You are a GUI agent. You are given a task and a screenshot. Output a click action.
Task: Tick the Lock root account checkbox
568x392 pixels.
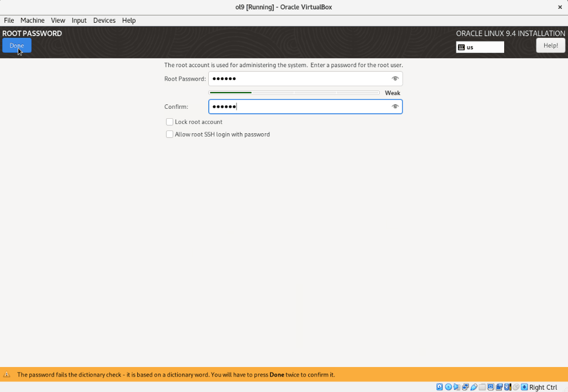point(169,122)
